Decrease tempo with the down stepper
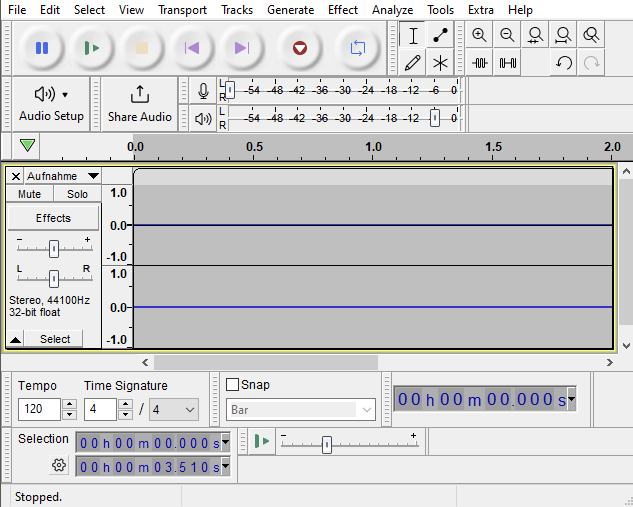Screen dimensions: 633x507 coord(69,415)
